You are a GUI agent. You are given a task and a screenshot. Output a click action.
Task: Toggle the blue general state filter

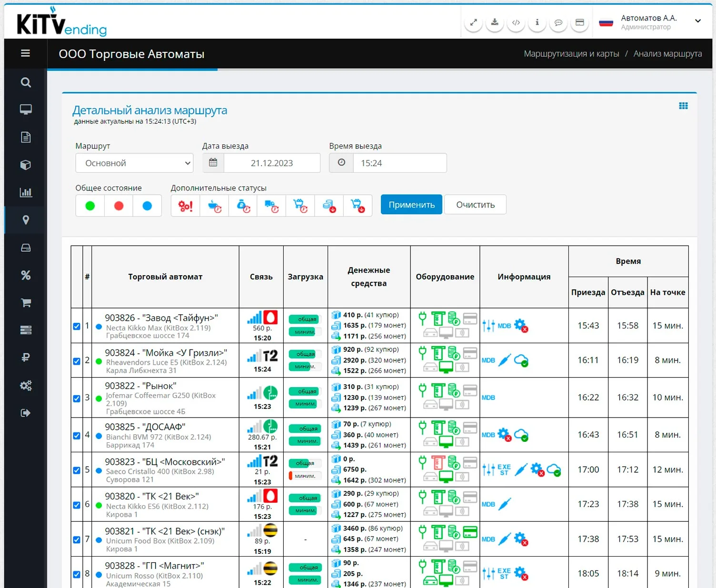point(147,206)
